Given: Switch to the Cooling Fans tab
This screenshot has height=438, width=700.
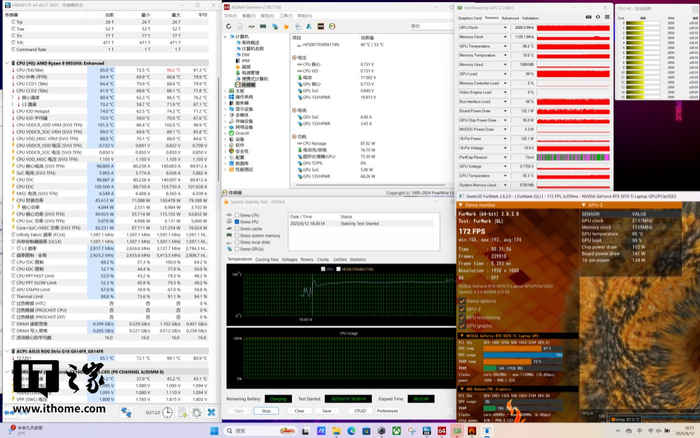Looking at the screenshot, I should pos(267,259).
